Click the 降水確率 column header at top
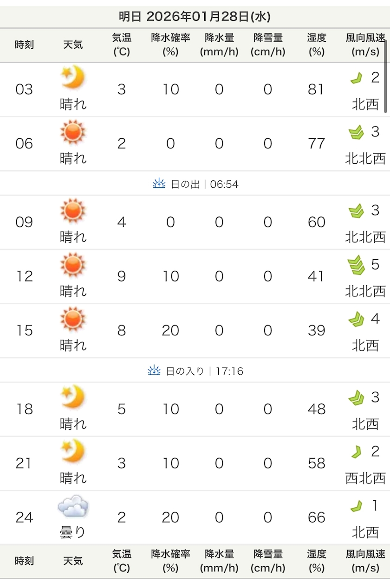This screenshot has width=390, height=588. pos(170,45)
